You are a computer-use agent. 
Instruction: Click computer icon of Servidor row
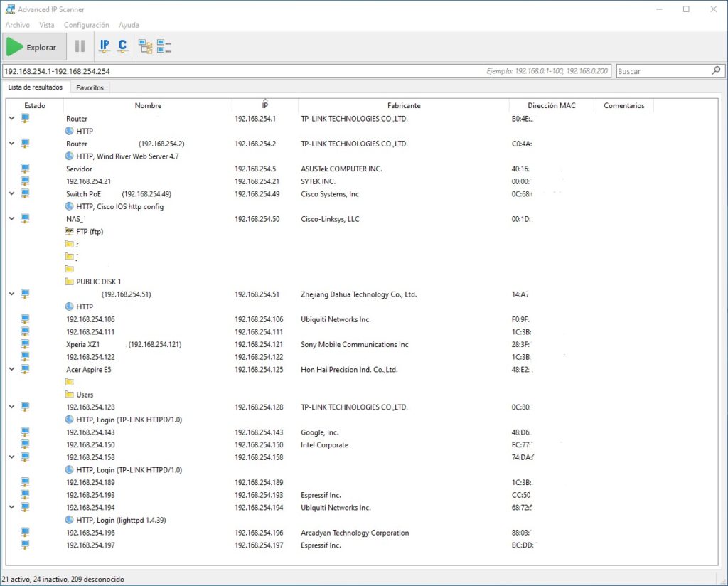[x=25, y=169]
